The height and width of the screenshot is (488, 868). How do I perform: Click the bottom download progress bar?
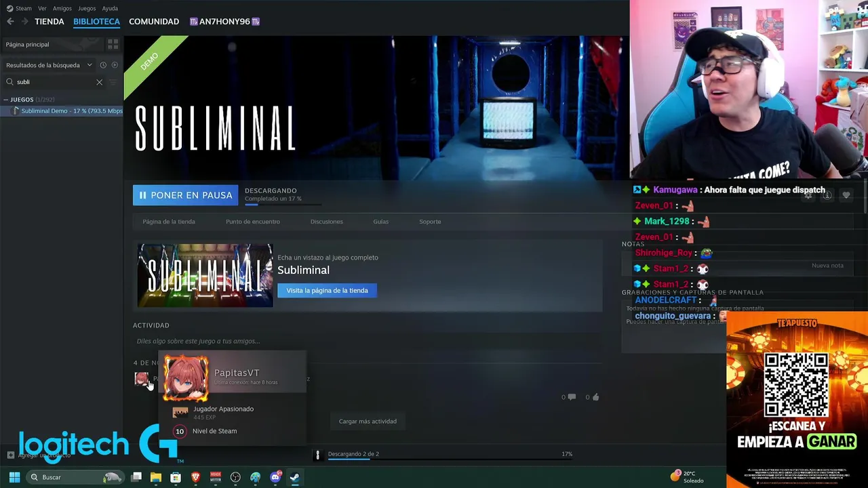(450, 460)
